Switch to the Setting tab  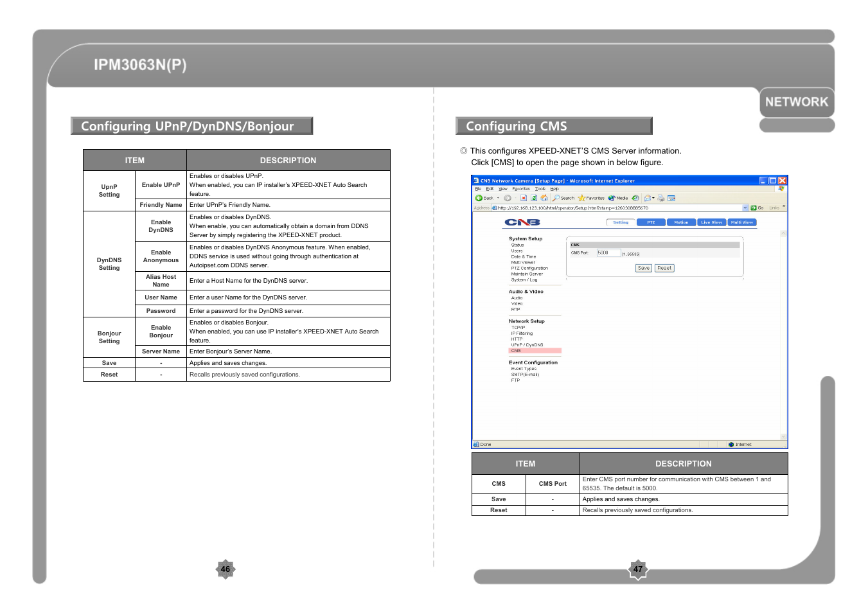click(621, 222)
